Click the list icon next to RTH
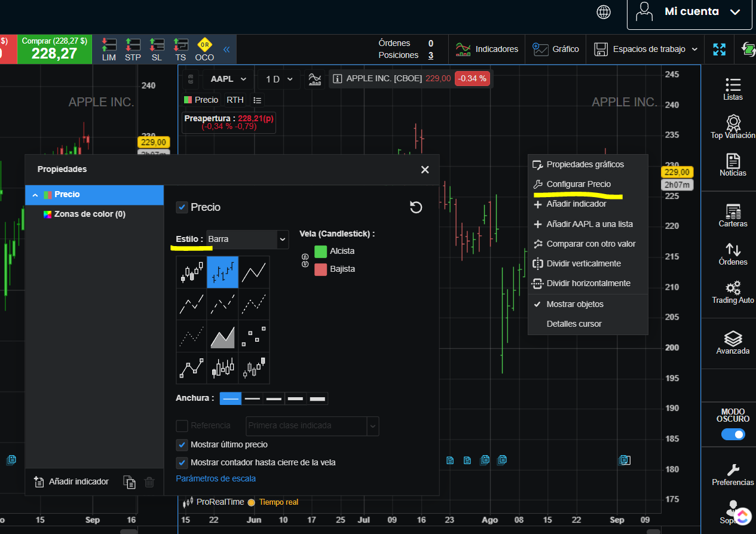 [x=257, y=100]
